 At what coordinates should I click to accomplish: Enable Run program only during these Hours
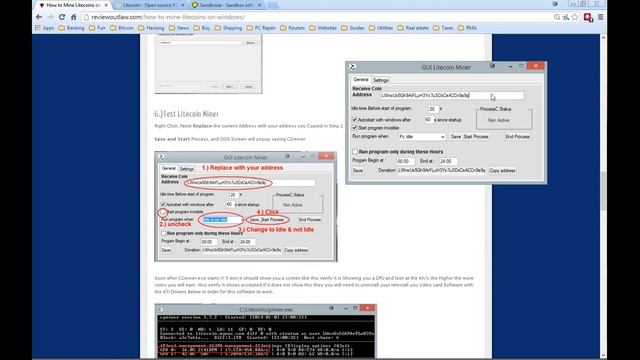(355, 151)
